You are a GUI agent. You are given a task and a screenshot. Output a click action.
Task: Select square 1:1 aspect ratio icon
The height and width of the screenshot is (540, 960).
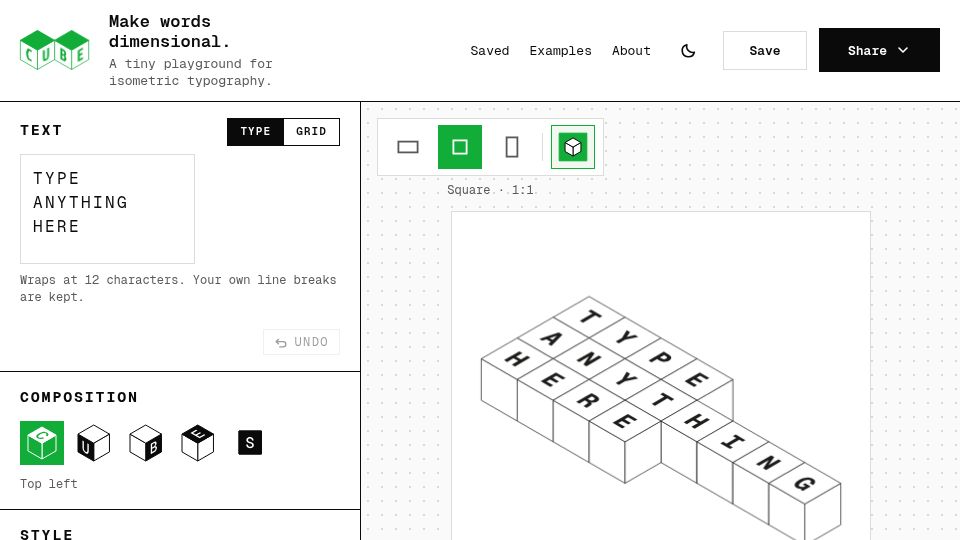click(460, 147)
